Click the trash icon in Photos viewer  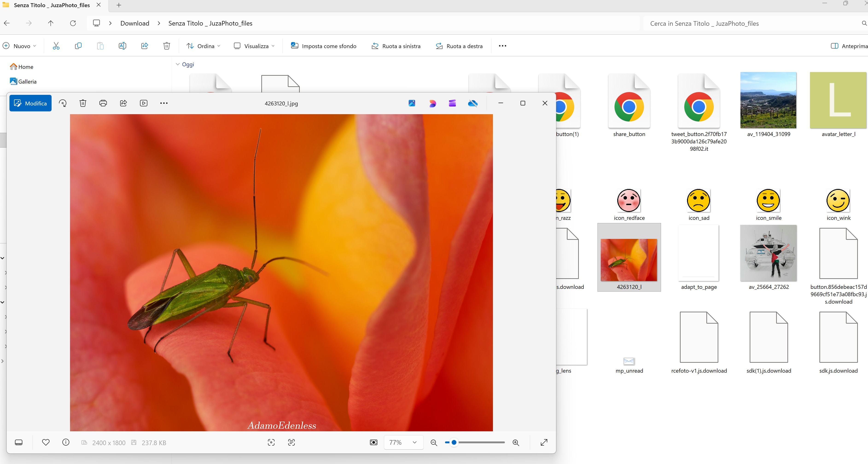[x=83, y=103]
